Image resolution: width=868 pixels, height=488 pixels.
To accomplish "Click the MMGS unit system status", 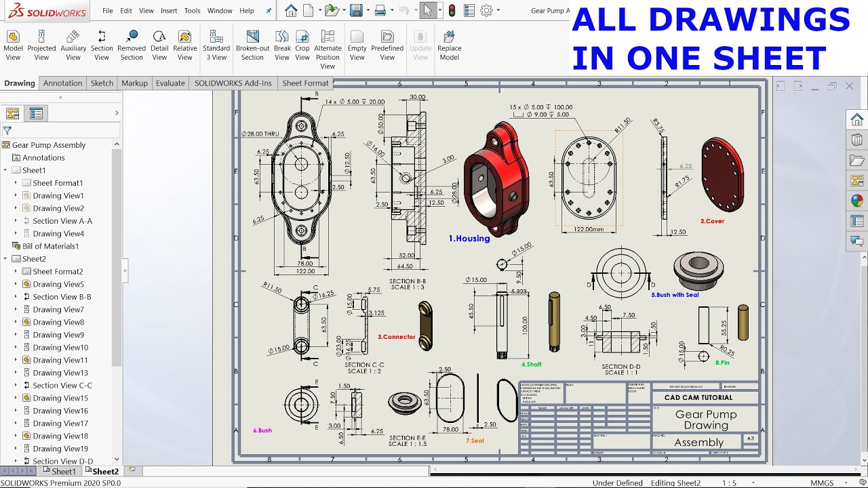I will tap(822, 483).
